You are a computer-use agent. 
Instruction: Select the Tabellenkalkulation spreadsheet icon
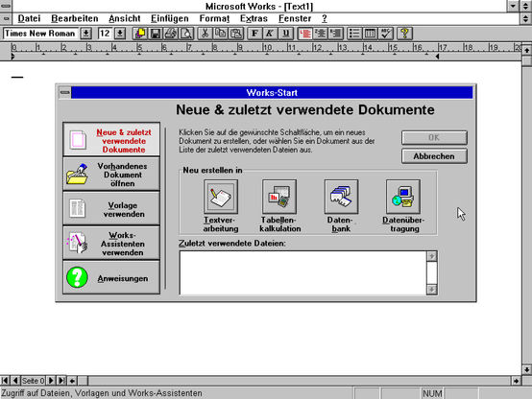click(x=279, y=197)
